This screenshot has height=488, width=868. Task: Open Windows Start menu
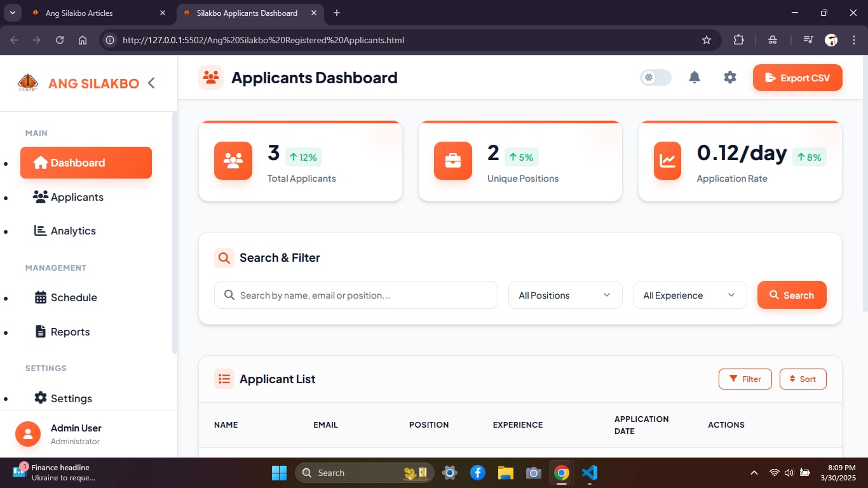coord(279,473)
